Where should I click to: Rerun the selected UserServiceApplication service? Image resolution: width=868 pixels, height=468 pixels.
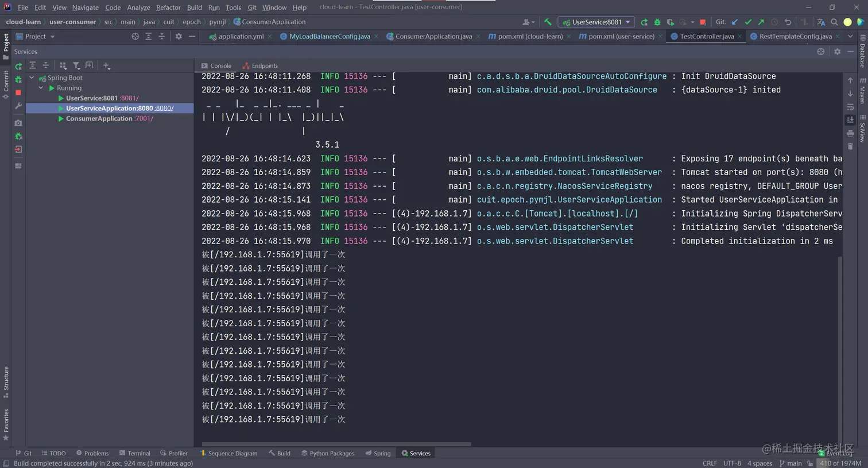pos(18,65)
